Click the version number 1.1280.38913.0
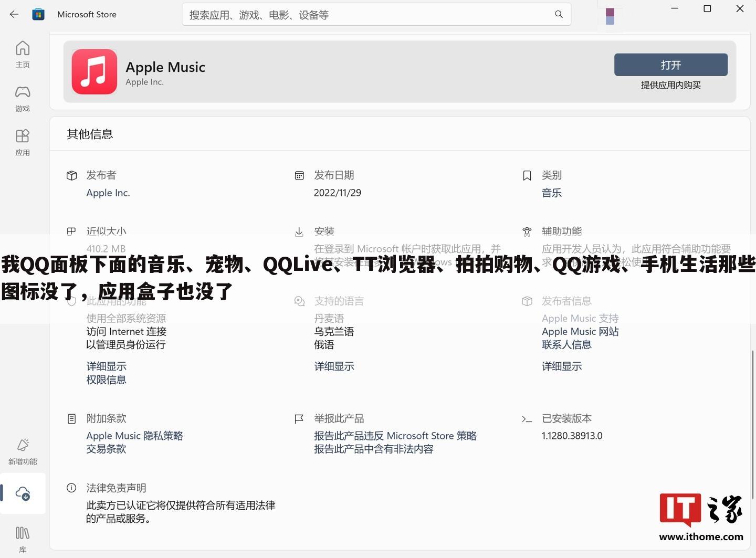The image size is (756, 558). pyautogui.click(x=572, y=436)
